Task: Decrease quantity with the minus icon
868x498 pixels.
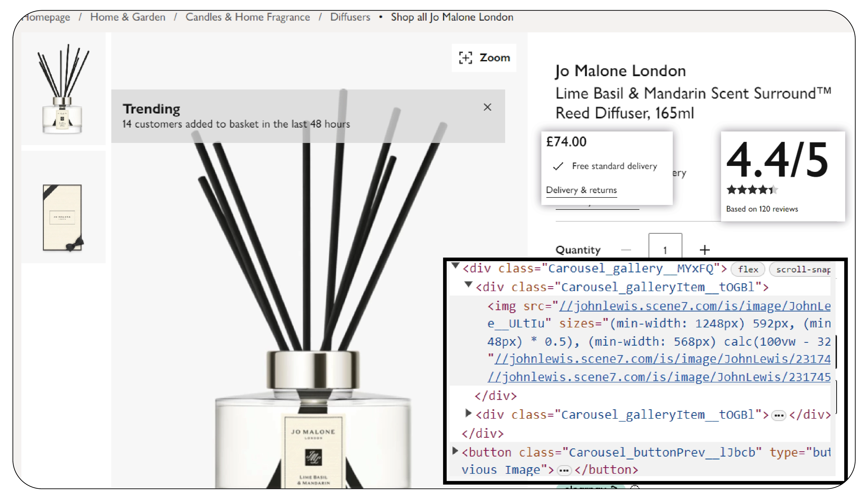Action: 626,250
